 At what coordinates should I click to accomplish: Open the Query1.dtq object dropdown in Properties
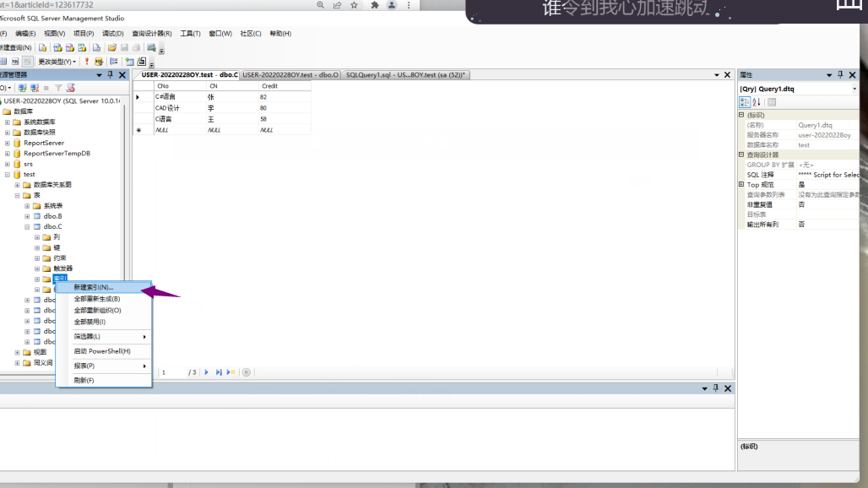(854, 89)
